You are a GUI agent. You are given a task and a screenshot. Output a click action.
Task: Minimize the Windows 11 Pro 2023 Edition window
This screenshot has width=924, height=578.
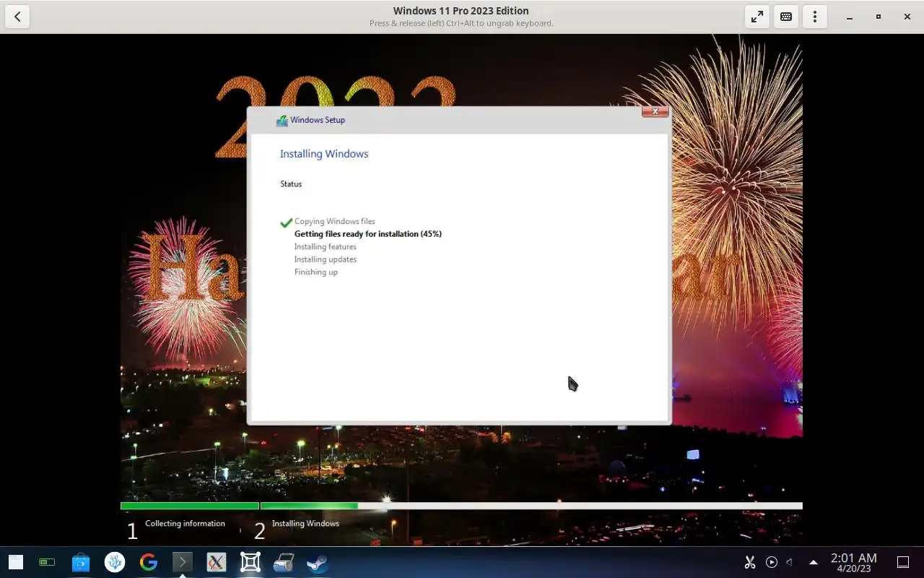[850, 17]
